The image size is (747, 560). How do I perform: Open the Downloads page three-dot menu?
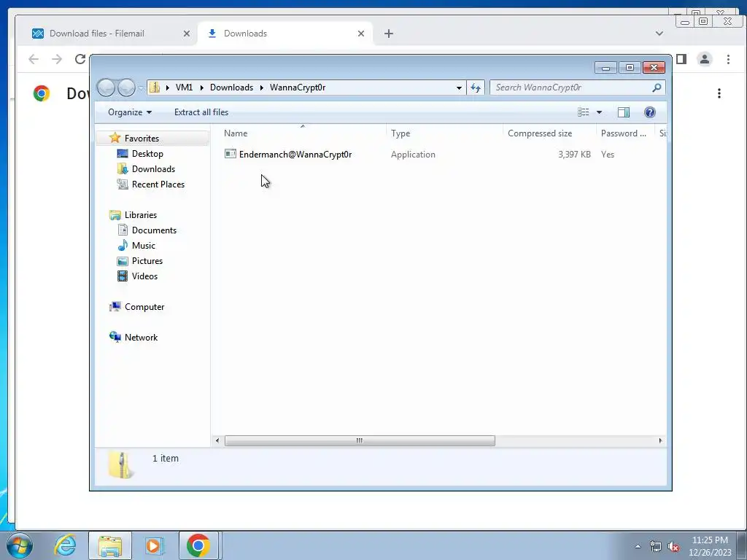tap(719, 93)
